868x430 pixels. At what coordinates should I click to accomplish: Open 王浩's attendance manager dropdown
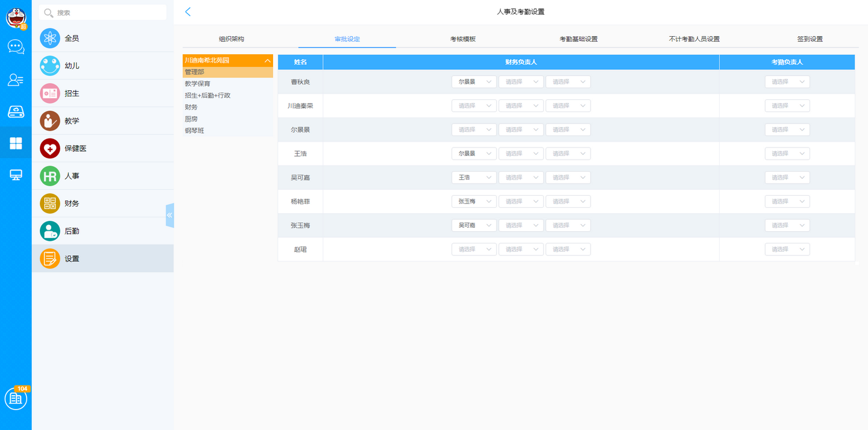pyautogui.click(x=787, y=154)
